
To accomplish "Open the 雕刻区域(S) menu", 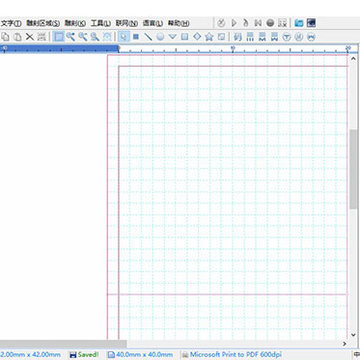I will (x=43, y=23).
